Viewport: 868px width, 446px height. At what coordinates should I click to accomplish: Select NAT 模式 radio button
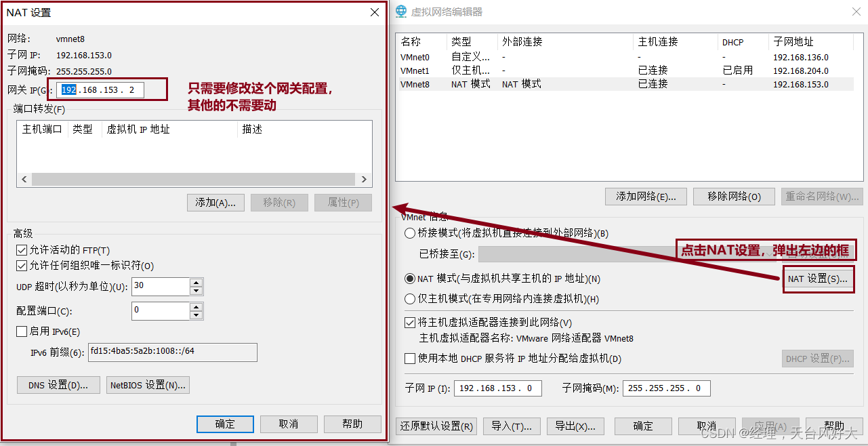[x=409, y=279]
